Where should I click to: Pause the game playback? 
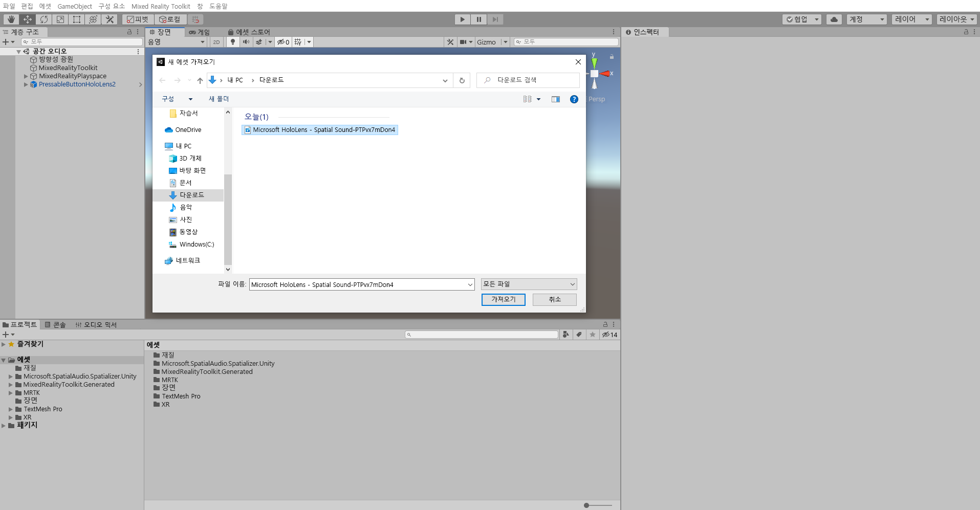pos(479,19)
